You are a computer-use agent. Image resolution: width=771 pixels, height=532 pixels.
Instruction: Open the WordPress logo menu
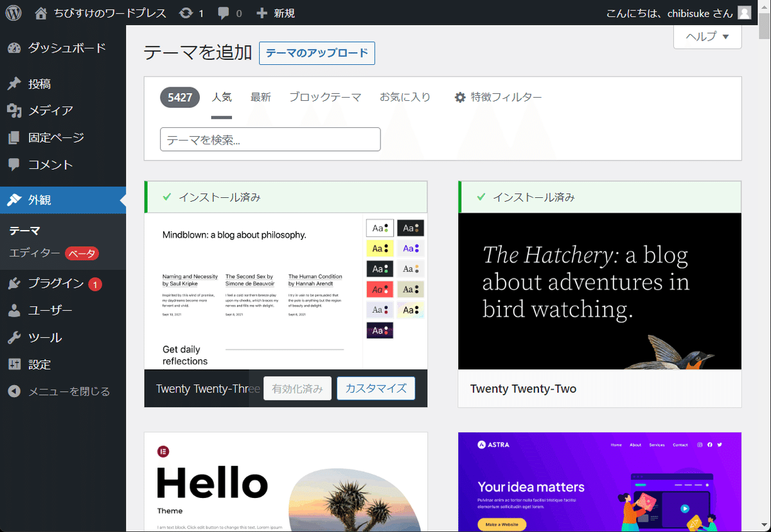pos(13,13)
